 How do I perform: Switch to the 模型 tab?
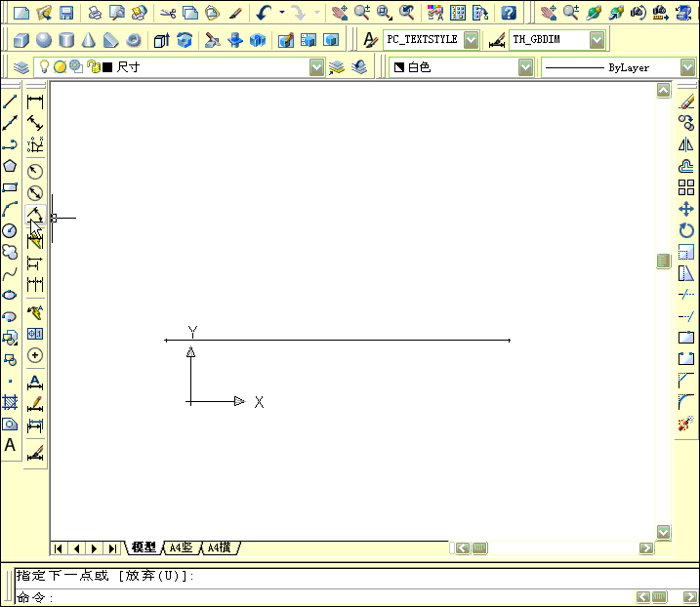pos(144,547)
